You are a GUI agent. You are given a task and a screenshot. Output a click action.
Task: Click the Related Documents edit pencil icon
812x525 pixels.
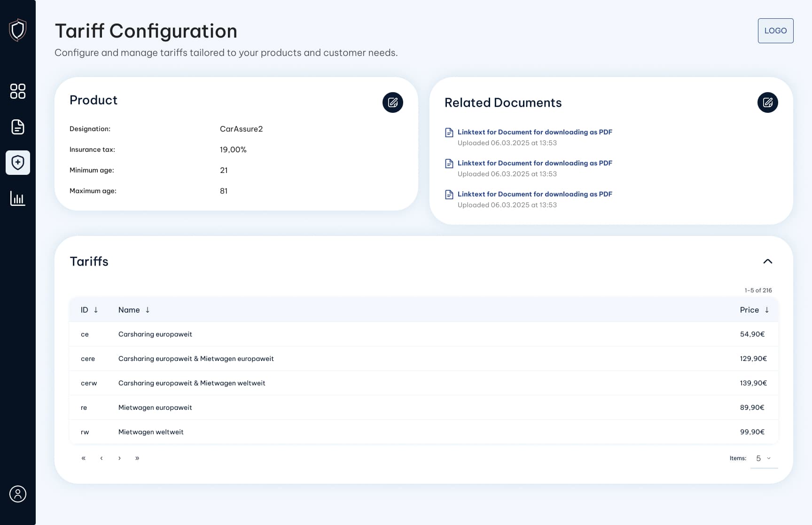(x=768, y=102)
